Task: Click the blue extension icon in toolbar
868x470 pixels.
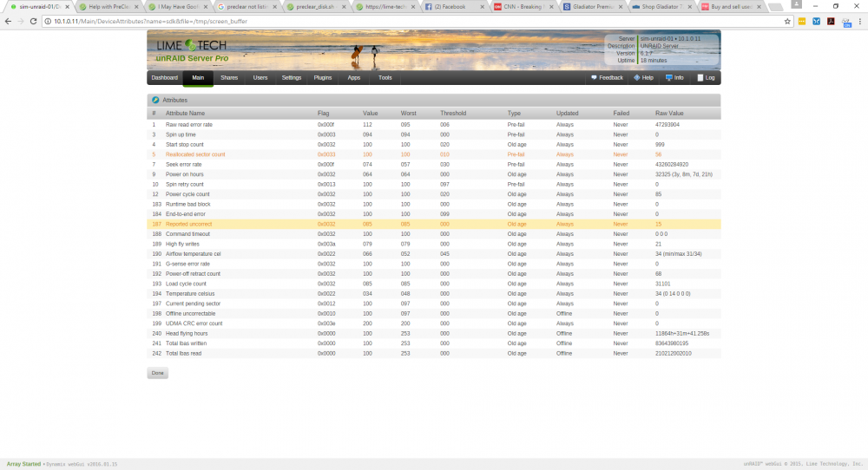Action: (817, 21)
